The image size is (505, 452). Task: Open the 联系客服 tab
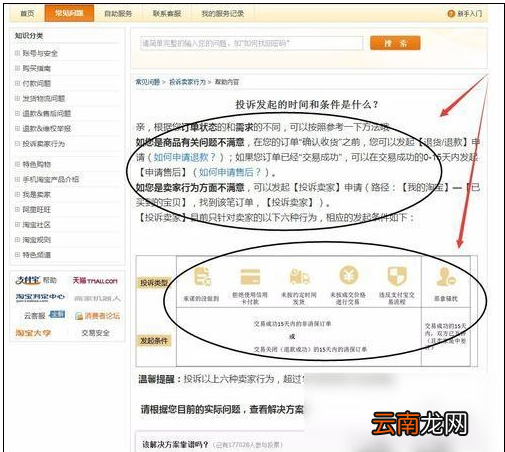[x=167, y=14]
